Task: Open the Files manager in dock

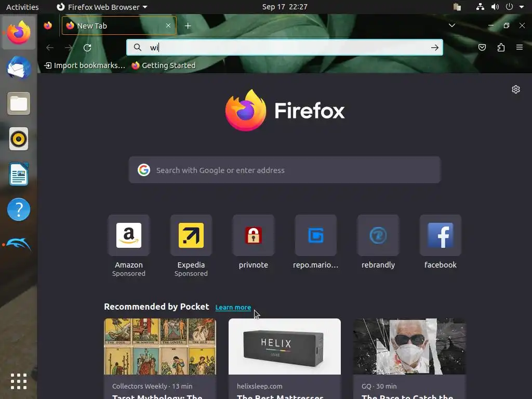Action: click(x=19, y=103)
